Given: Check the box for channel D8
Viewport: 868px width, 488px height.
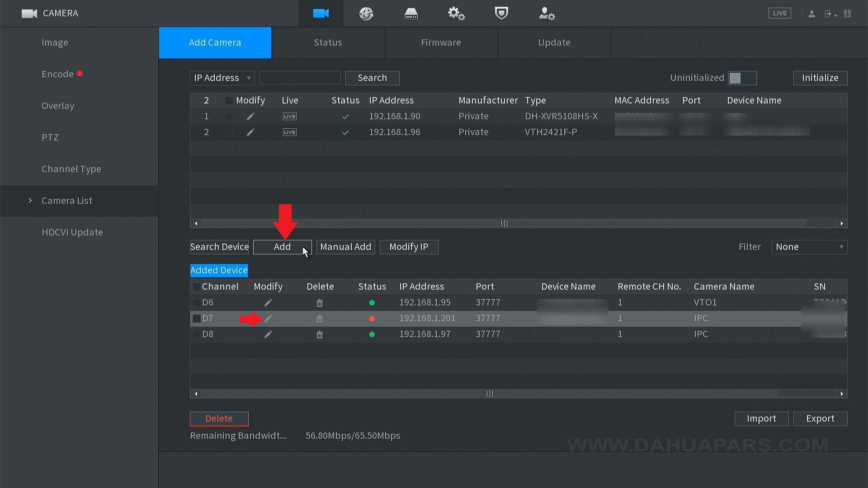Looking at the screenshot, I should [197, 334].
